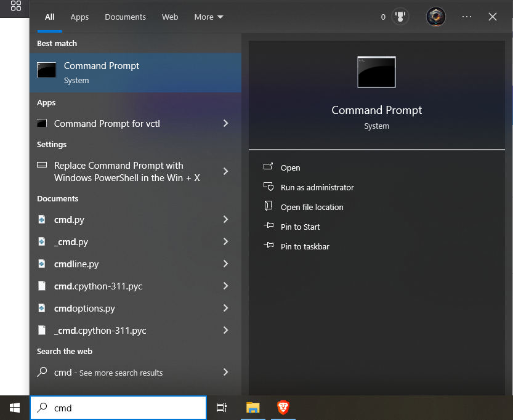This screenshot has width=513, height=420.
Task: Open the three-dots options menu
Action: 467,17
